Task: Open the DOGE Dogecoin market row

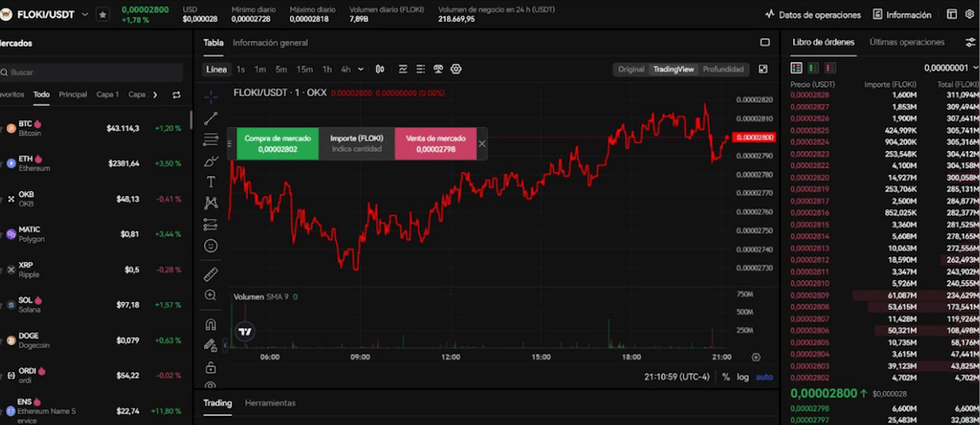Action: (x=94, y=339)
